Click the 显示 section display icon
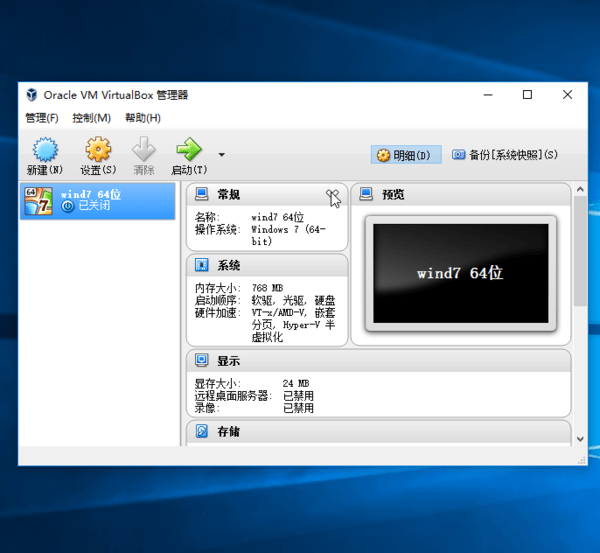The width and height of the screenshot is (600, 553). [201, 360]
